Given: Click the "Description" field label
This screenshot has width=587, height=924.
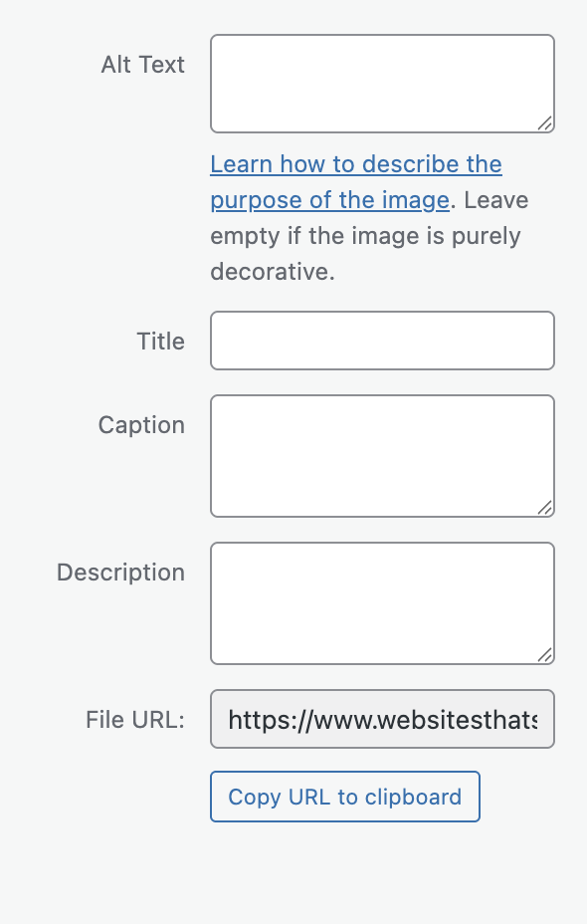Looking at the screenshot, I should click(120, 572).
